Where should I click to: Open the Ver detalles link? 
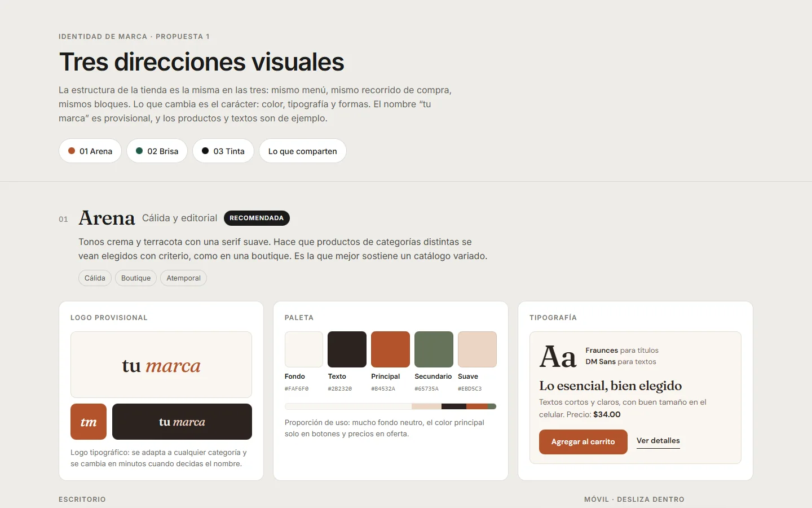tap(658, 441)
